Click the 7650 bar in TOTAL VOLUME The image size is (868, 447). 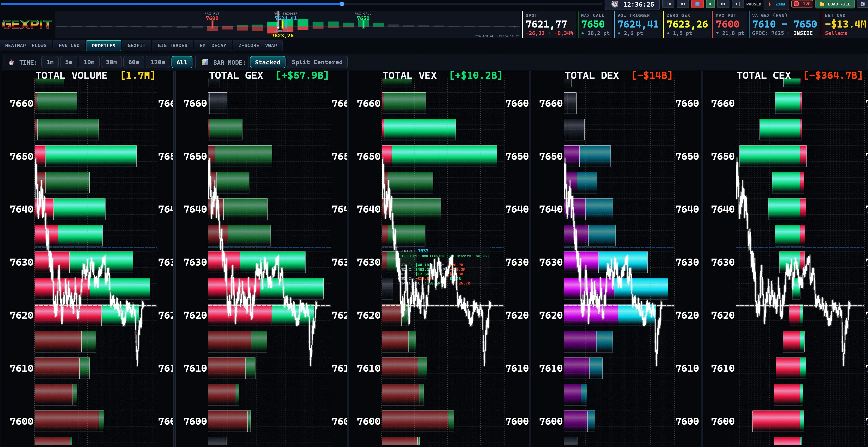tap(86, 156)
